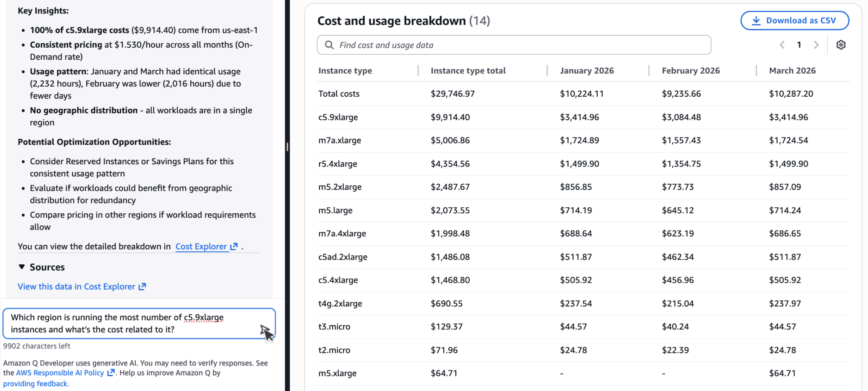Click the download icon beside Download as CSV
This screenshot has width=868, height=391.
756,20
